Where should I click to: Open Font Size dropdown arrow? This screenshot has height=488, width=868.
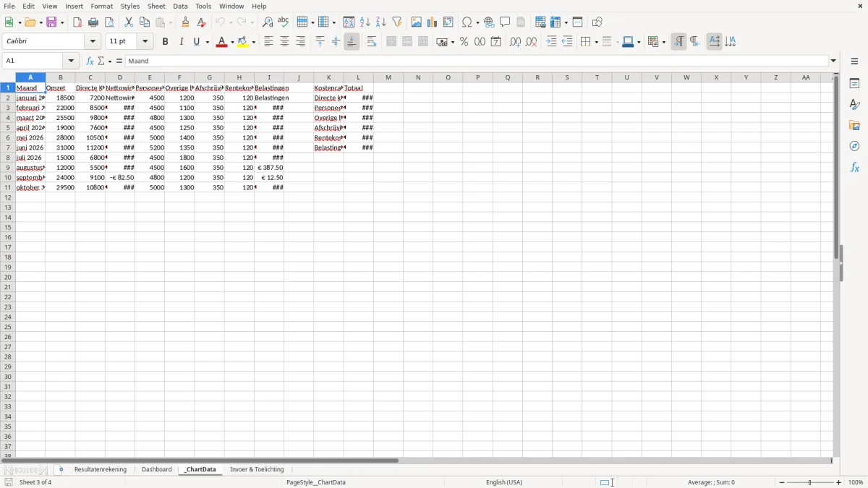[x=145, y=42]
